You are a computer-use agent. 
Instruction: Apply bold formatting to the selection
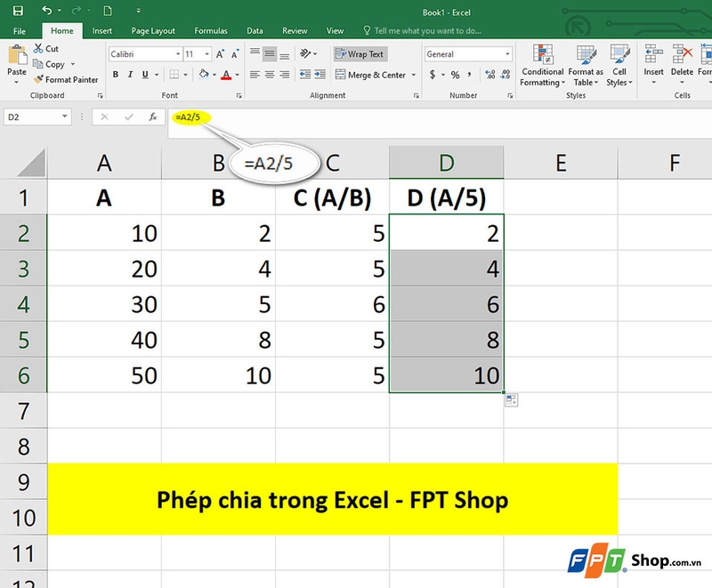click(116, 74)
